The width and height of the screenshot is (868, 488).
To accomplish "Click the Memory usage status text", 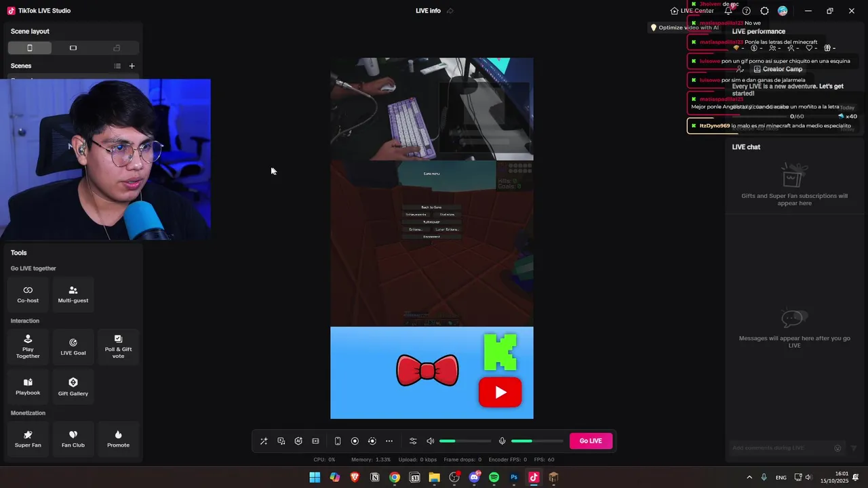I will [371, 460].
